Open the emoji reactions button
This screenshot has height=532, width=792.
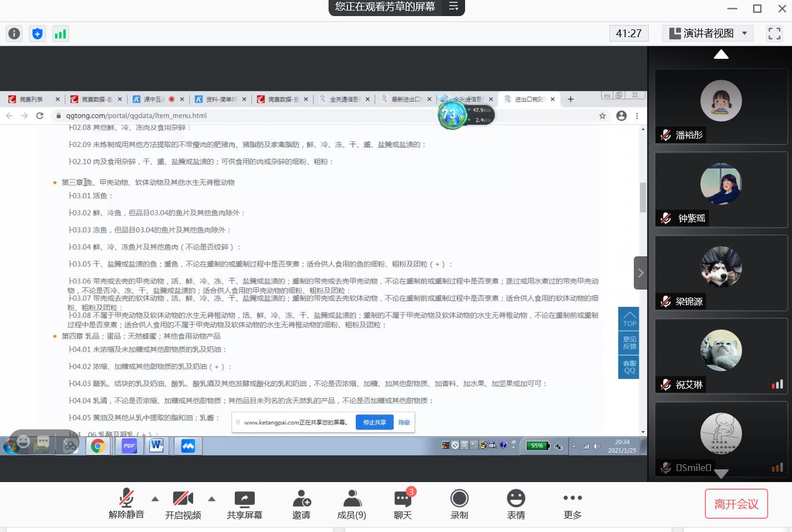pos(516,504)
